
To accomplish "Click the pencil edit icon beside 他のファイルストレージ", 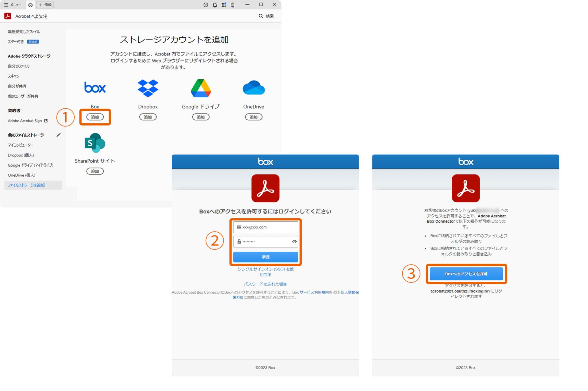I will (58, 135).
